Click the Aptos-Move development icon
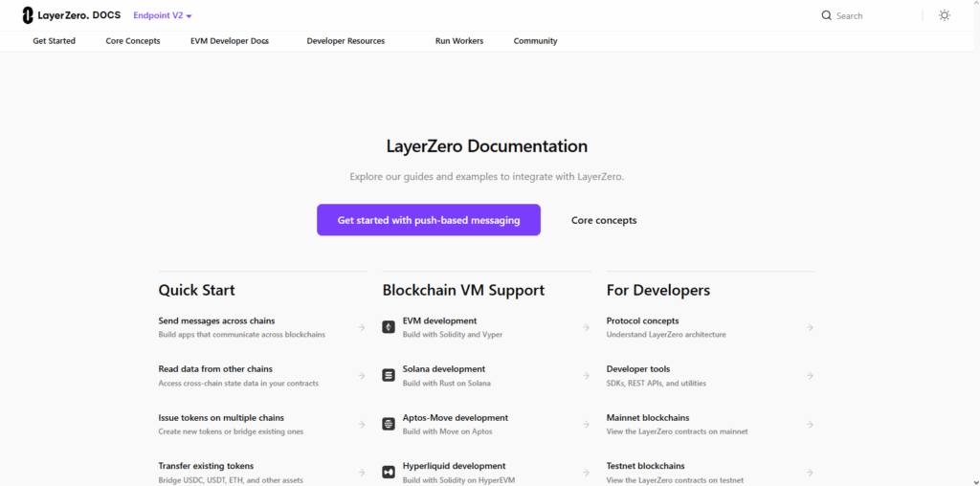 [x=389, y=424]
